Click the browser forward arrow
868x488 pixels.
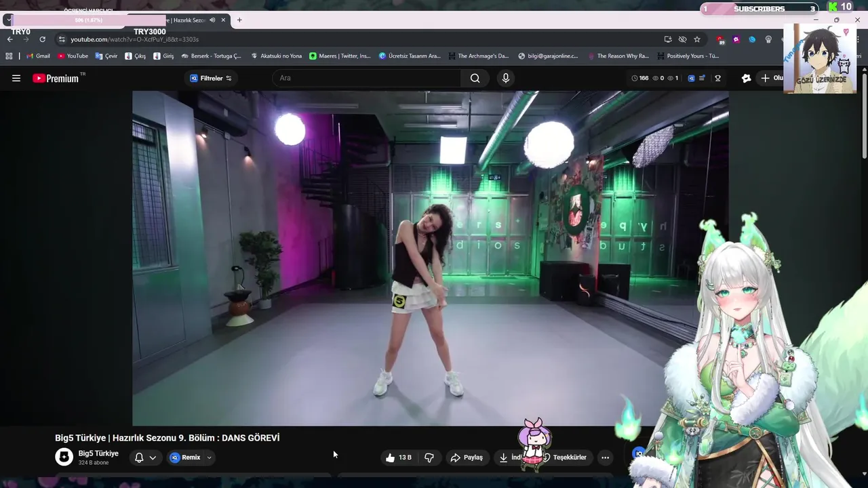coord(26,39)
